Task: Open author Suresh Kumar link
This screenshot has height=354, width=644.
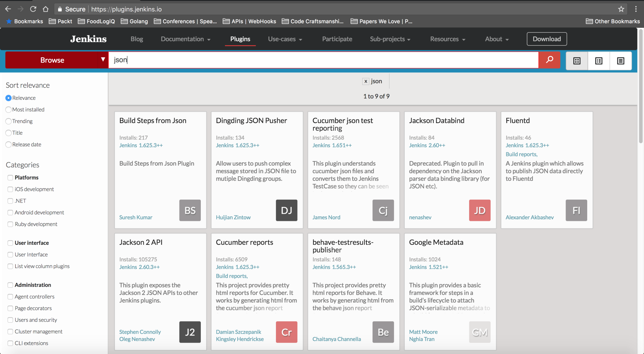Action: (136, 217)
